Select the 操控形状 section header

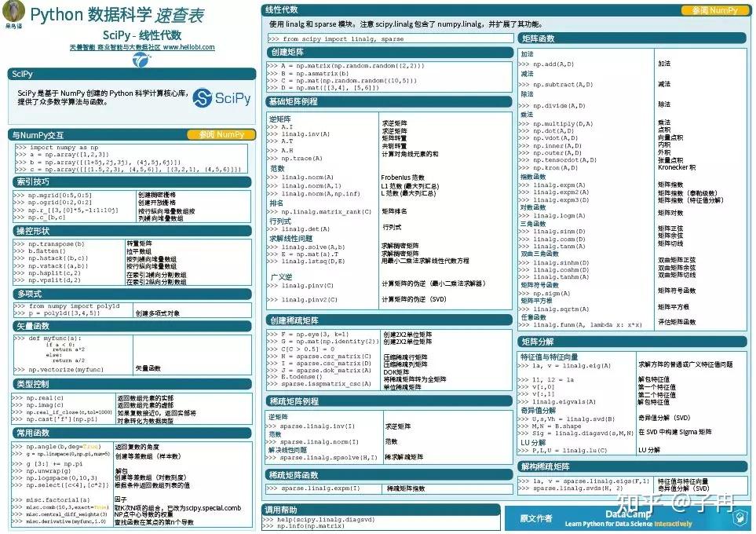click(132, 231)
